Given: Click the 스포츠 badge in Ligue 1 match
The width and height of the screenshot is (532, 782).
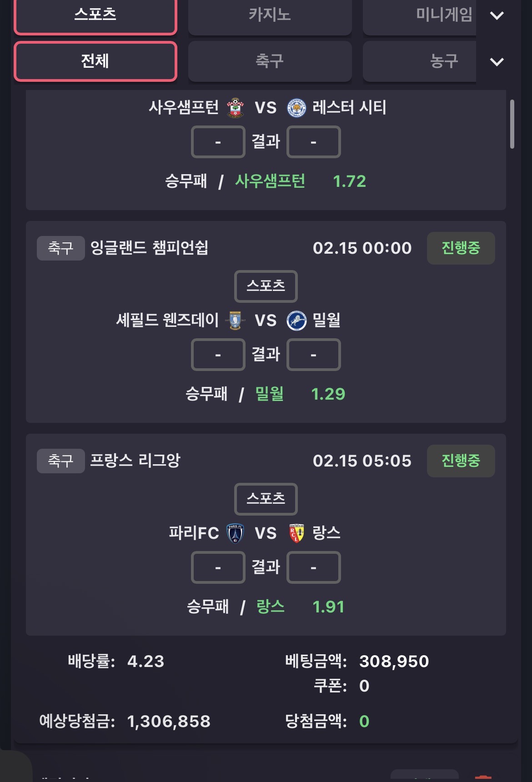Looking at the screenshot, I should [x=266, y=499].
